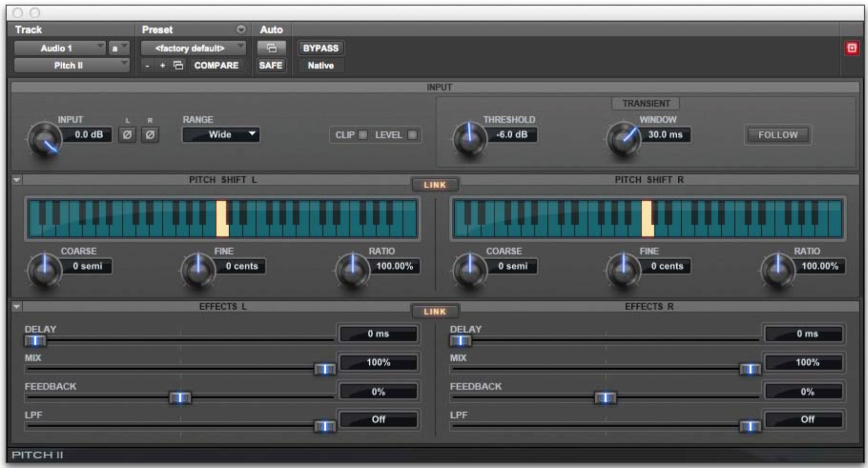Click the right LPF Off field

[x=804, y=419]
